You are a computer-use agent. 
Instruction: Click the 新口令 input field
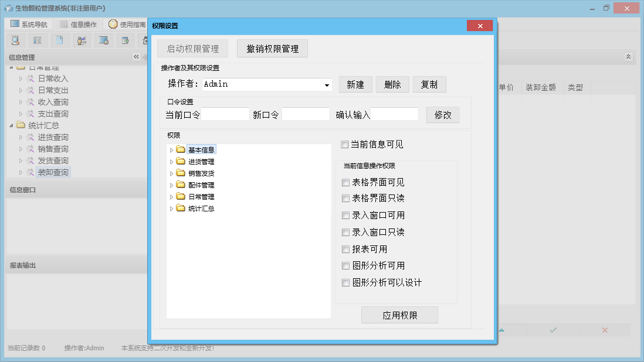306,114
